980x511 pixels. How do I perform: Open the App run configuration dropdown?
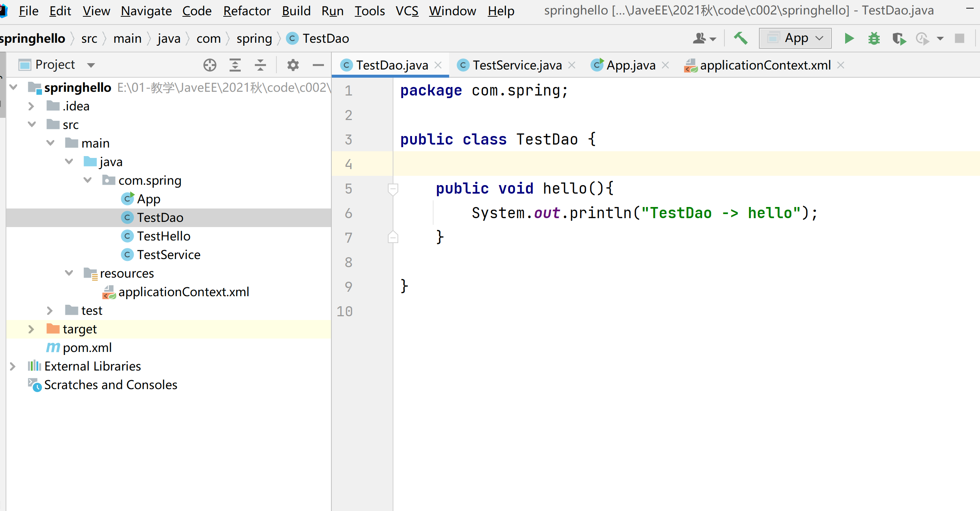click(795, 38)
